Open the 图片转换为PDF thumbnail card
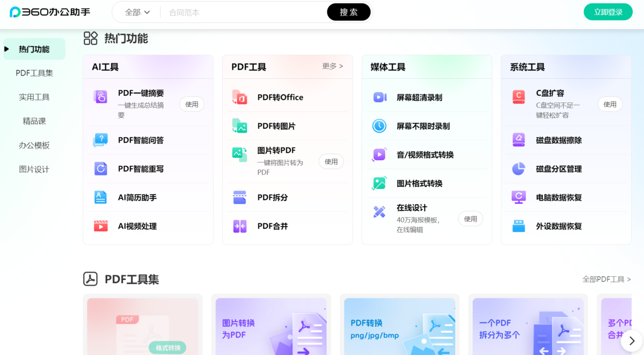 [271, 326]
